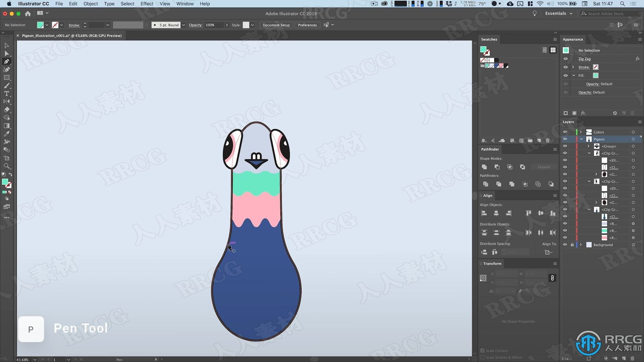
Task: Open the Effect menu
Action: (147, 4)
